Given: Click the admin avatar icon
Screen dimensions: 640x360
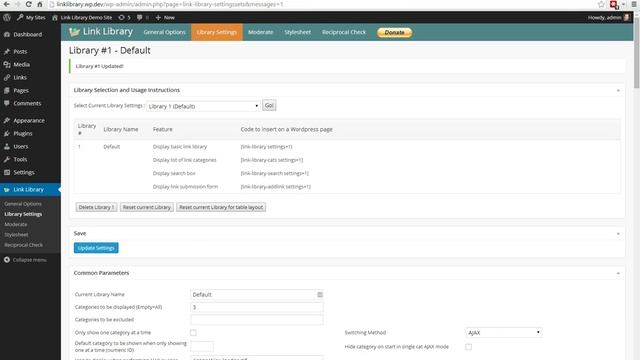Looking at the screenshot, I should 627,18.
